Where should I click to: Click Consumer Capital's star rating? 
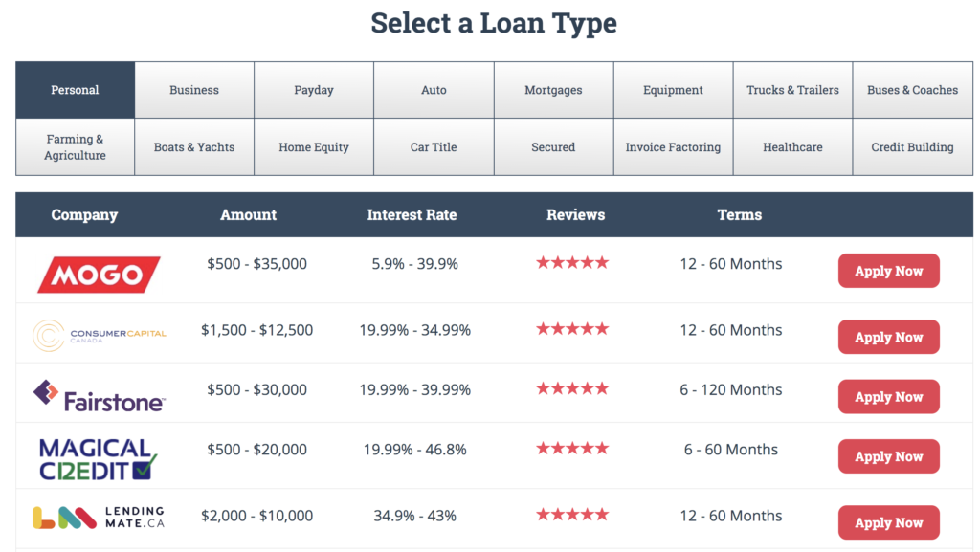572,329
